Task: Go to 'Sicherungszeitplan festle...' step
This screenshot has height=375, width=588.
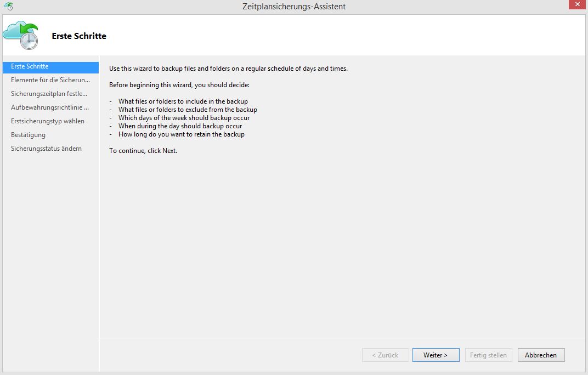Action: 49,94
